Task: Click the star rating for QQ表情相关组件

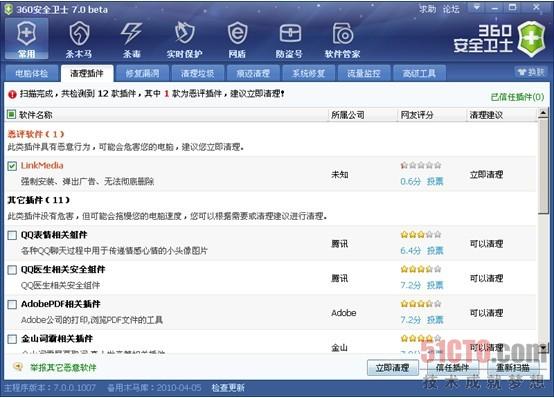Action: point(420,234)
